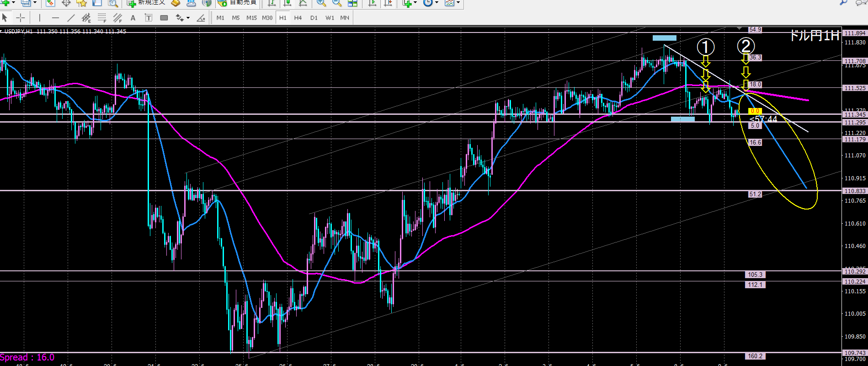The height and width of the screenshot is (366, 868).
Task: Click the 110.833 price label
Action: (855, 191)
